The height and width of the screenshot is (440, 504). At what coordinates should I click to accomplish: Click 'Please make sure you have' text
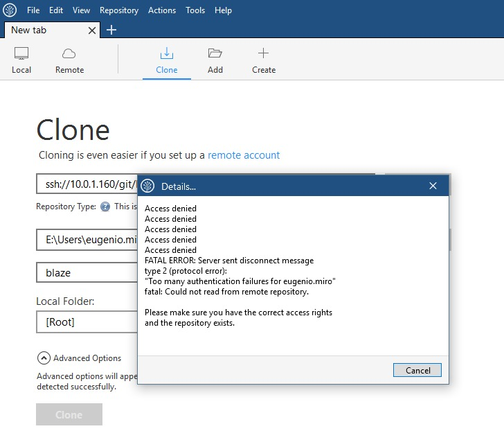click(238, 313)
